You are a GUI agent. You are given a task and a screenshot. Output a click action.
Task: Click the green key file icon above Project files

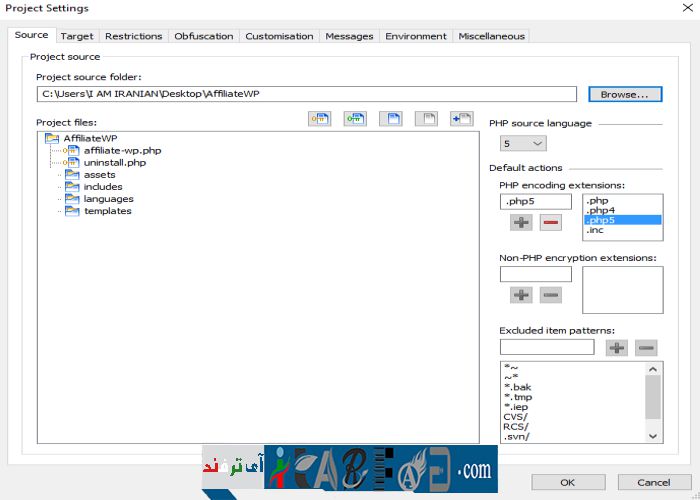pos(355,119)
